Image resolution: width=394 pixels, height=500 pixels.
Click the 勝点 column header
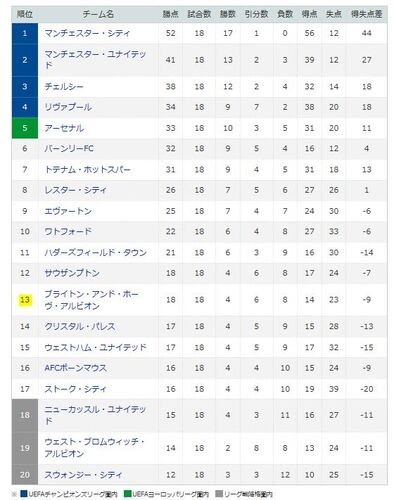point(170,14)
